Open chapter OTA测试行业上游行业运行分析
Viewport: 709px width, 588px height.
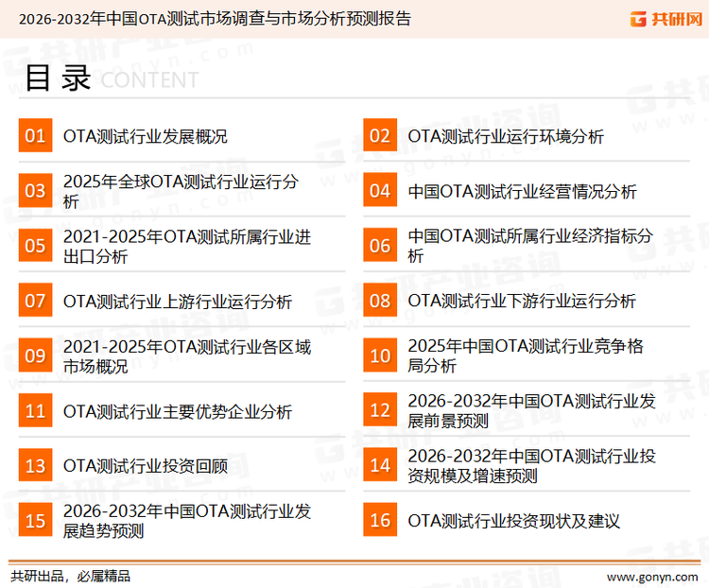(x=178, y=302)
